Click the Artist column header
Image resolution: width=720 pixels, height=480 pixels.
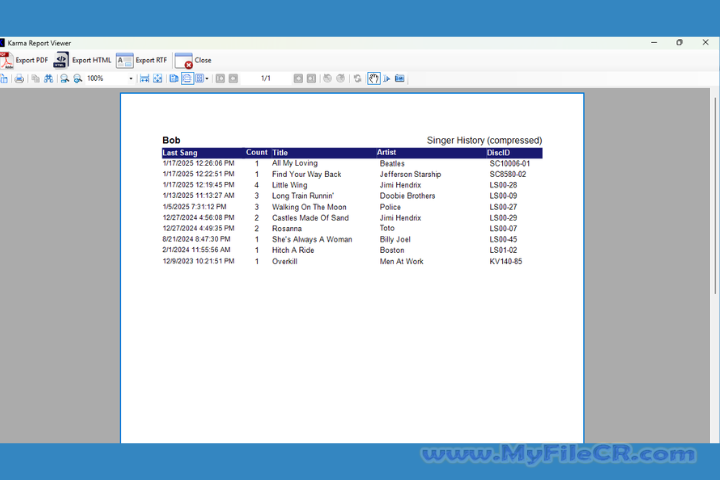pyautogui.click(x=386, y=152)
